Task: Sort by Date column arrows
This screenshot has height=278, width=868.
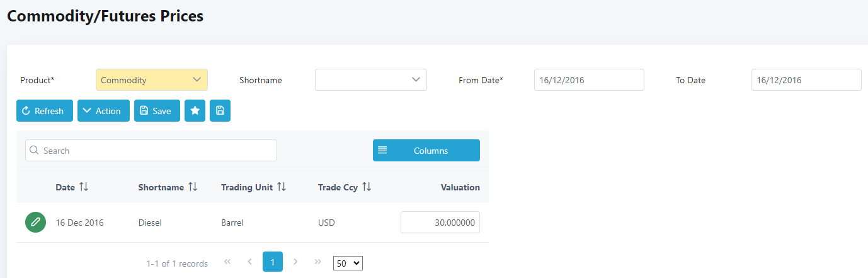Action: pyautogui.click(x=84, y=187)
